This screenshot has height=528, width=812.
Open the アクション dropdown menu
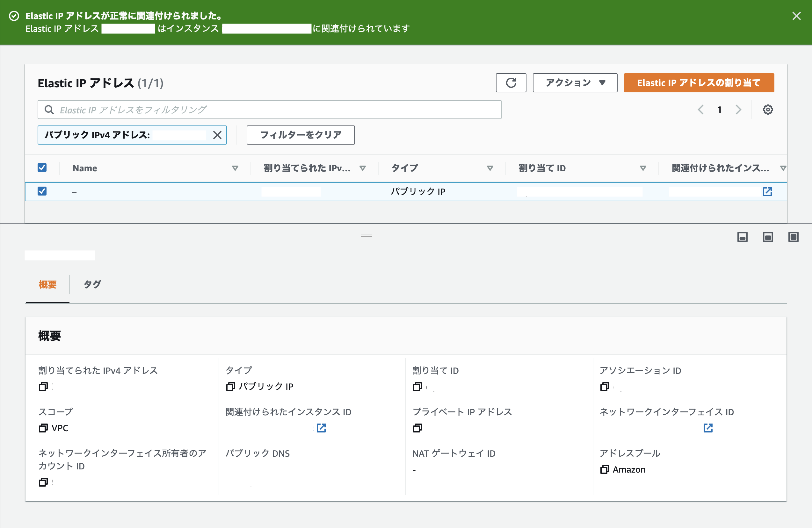coord(575,83)
